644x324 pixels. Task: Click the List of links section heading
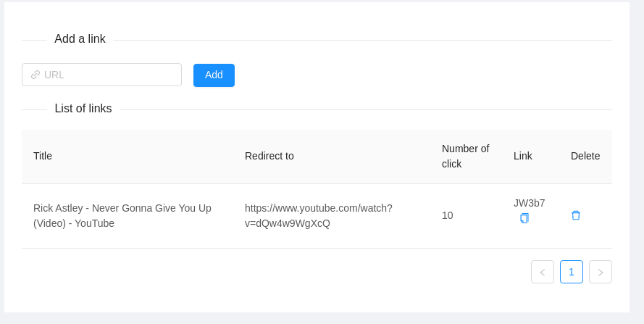[x=83, y=109]
